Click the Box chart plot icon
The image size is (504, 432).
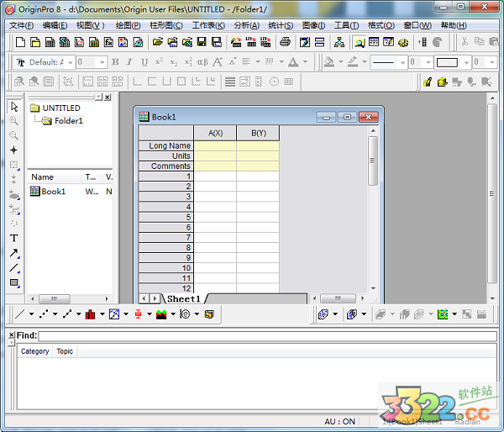coord(139,314)
